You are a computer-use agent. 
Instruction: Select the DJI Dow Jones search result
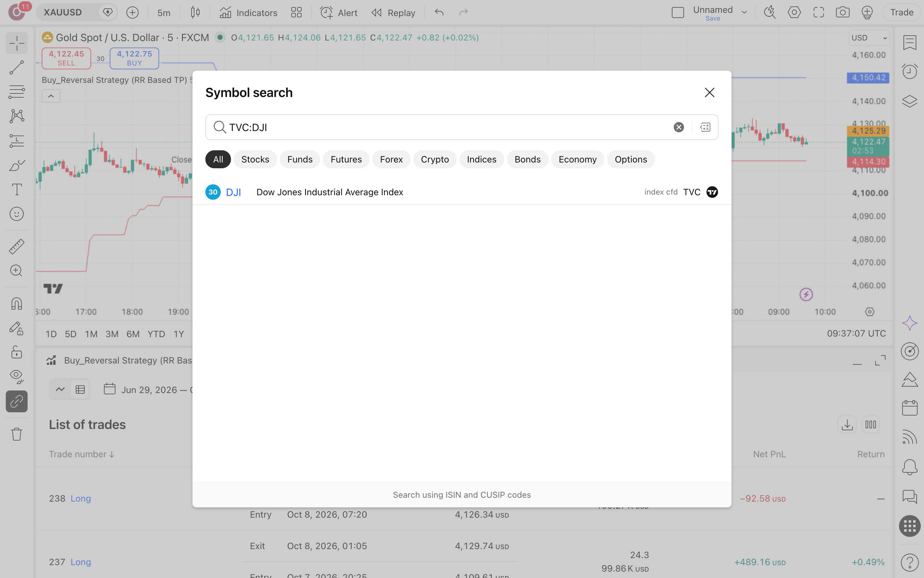click(462, 192)
